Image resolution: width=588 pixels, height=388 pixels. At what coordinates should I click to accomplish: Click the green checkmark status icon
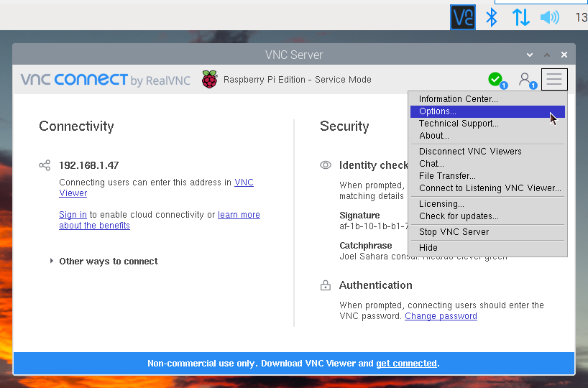click(x=495, y=79)
